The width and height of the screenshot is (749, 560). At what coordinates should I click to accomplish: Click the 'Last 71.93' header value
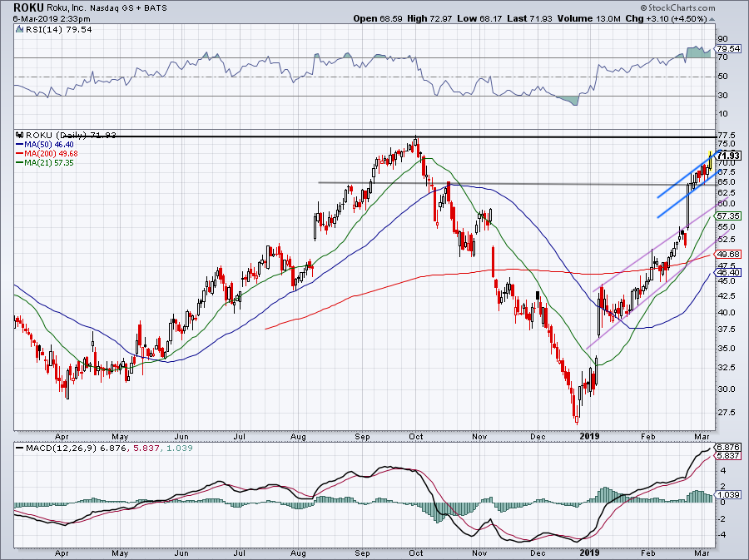pos(529,19)
